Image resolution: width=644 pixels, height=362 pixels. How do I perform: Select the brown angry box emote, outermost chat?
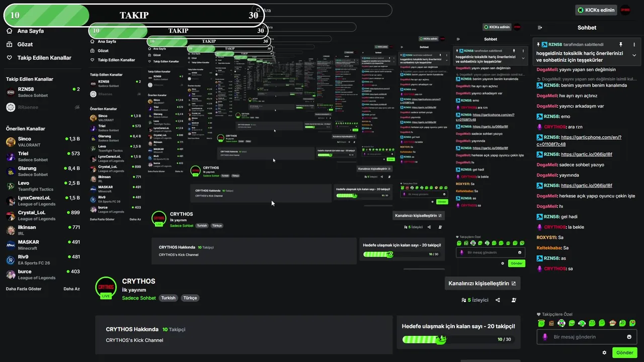coord(551,323)
